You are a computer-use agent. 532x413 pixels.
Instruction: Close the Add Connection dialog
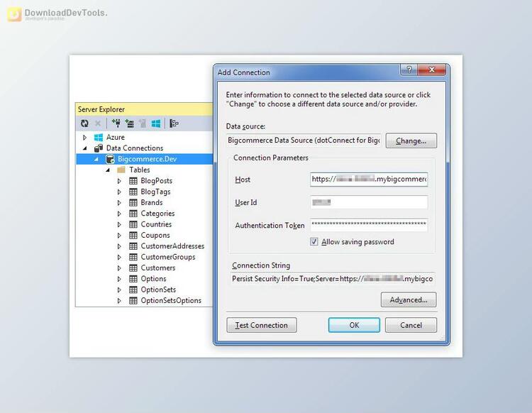coord(431,70)
